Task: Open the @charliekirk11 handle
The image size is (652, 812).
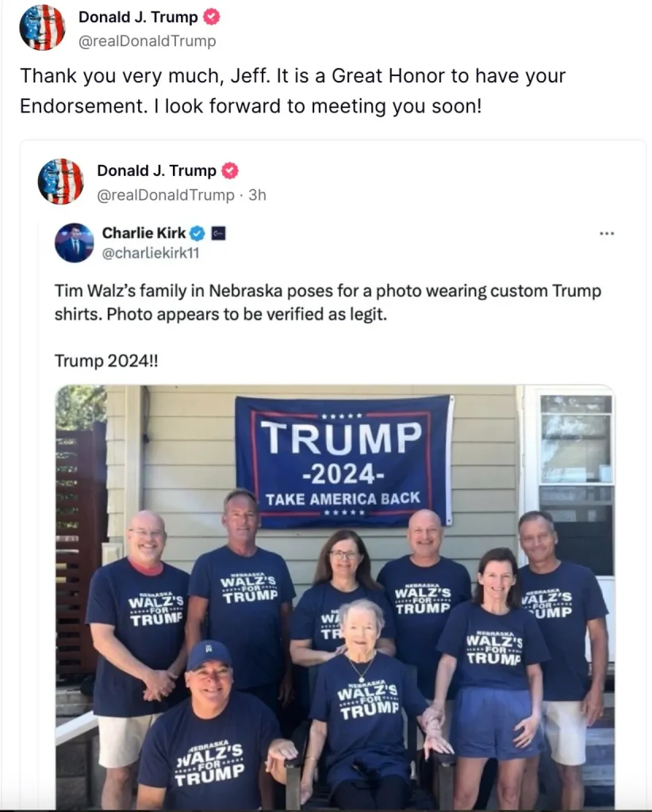Action: [151, 253]
